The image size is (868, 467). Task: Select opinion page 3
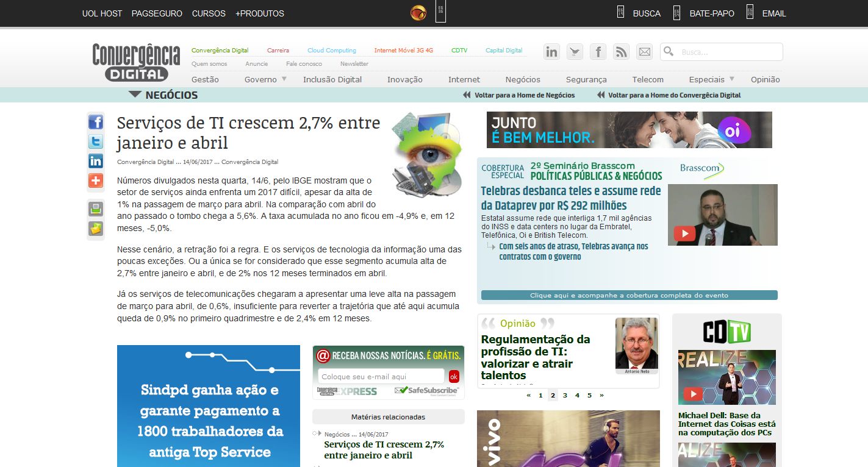tap(565, 395)
